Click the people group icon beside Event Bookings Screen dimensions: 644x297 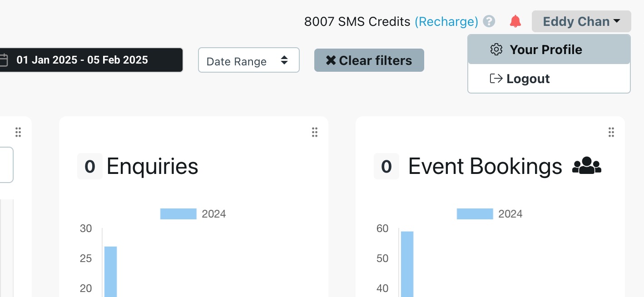tap(586, 166)
